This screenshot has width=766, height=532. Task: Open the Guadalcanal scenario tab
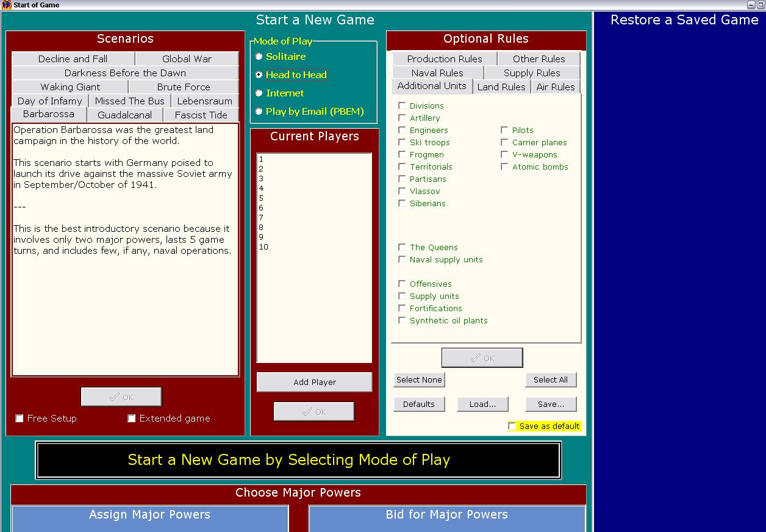(125, 115)
